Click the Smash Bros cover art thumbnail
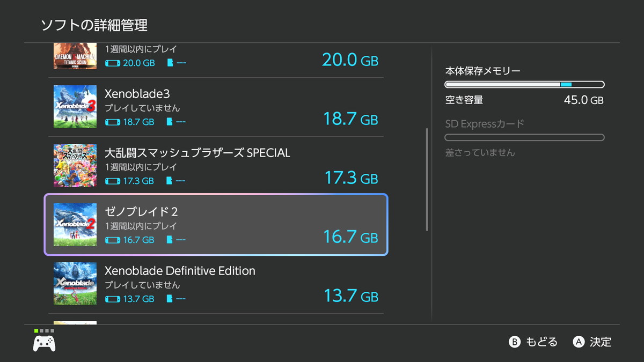The height and width of the screenshot is (362, 644). [75, 166]
